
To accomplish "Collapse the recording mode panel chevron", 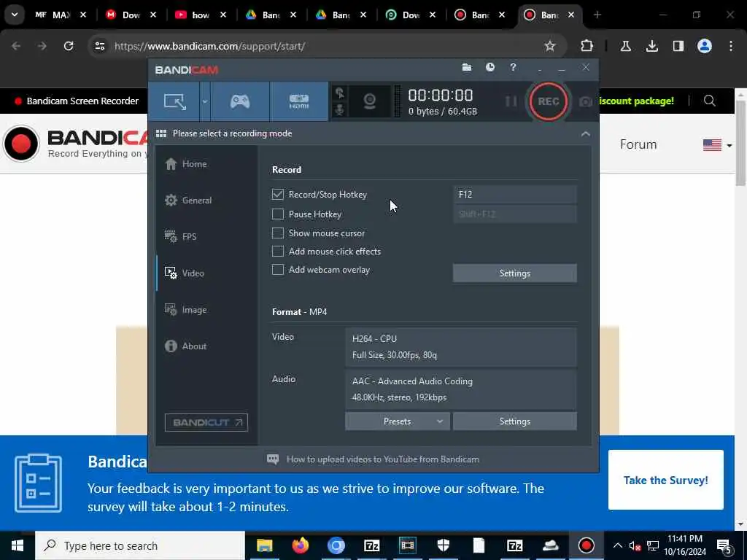I will (586, 134).
